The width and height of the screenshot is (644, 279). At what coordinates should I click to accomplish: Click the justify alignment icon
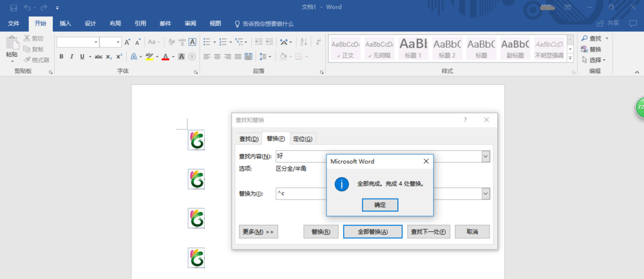pyautogui.click(x=238, y=56)
